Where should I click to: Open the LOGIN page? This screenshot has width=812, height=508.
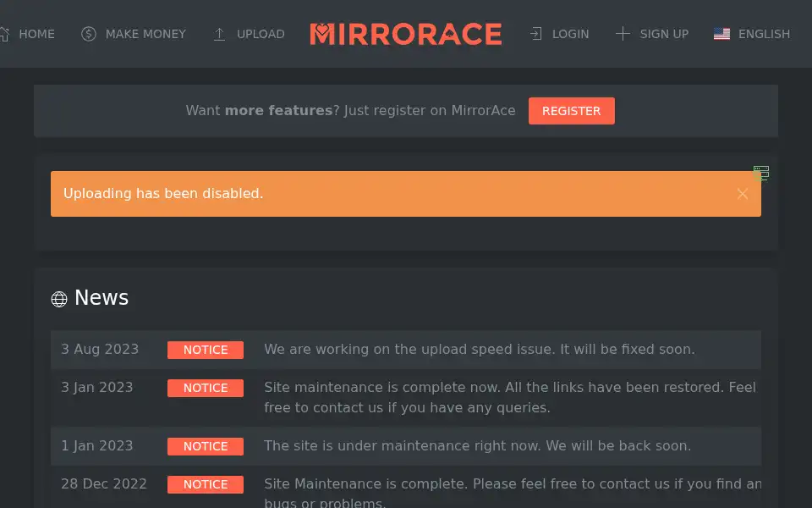click(570, 34)
